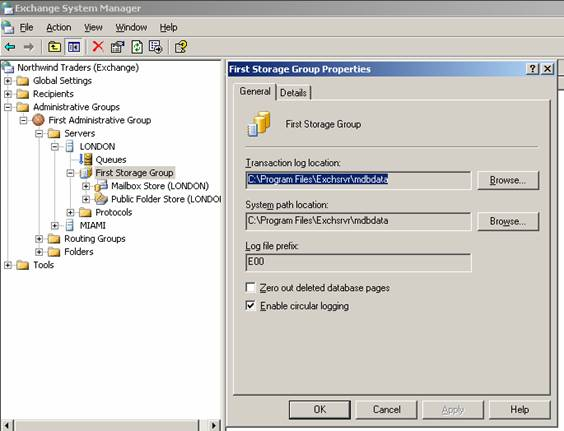
Task: Expand the MIAMI server node
Action: (x=55, y=226)
